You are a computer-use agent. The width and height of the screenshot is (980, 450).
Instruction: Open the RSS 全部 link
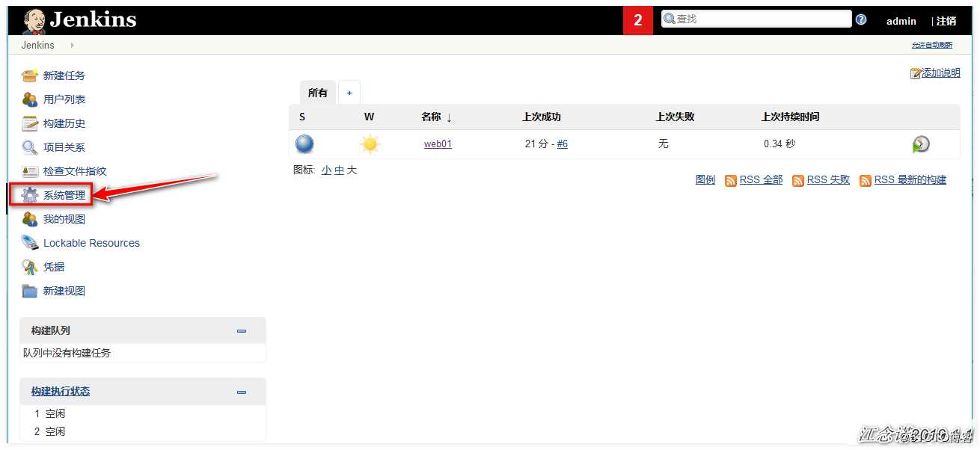tap(761, 180)
